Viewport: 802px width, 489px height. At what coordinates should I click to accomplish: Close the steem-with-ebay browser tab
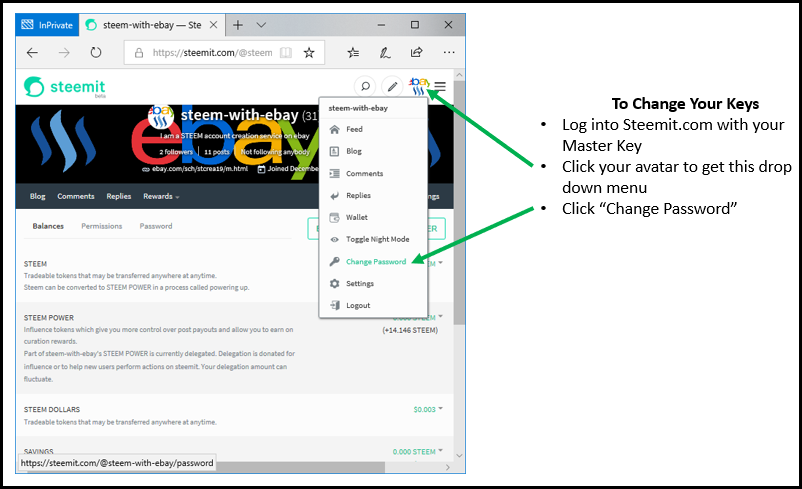214,25
